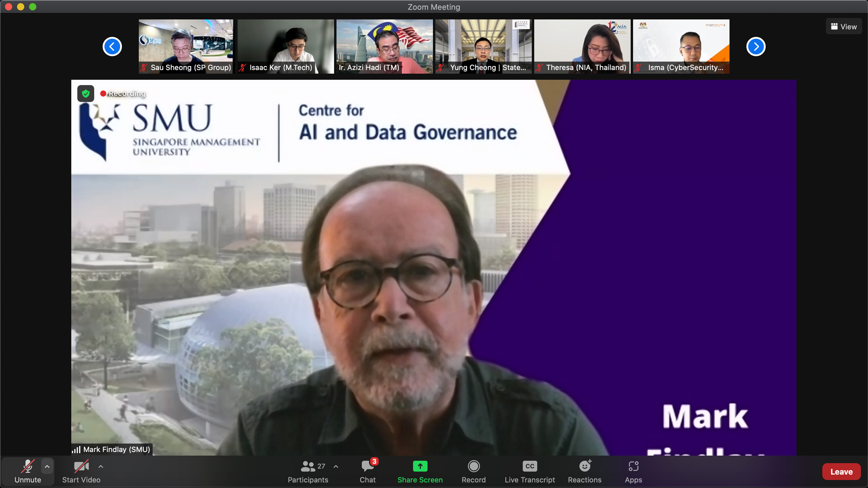
Task: Click the Mark Findlay (SMU) name label
Action: (116, 449)
